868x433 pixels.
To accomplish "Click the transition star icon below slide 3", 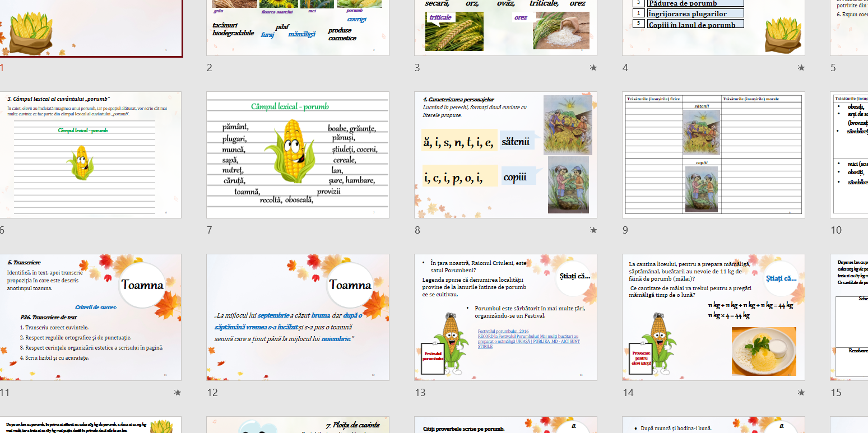I will coord(593,68).
